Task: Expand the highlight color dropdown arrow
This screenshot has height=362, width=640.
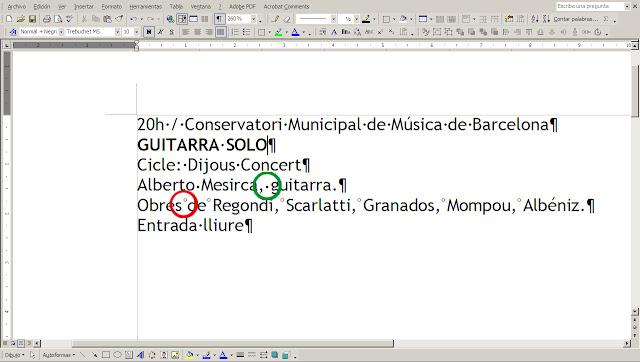Action: [286, 32]
